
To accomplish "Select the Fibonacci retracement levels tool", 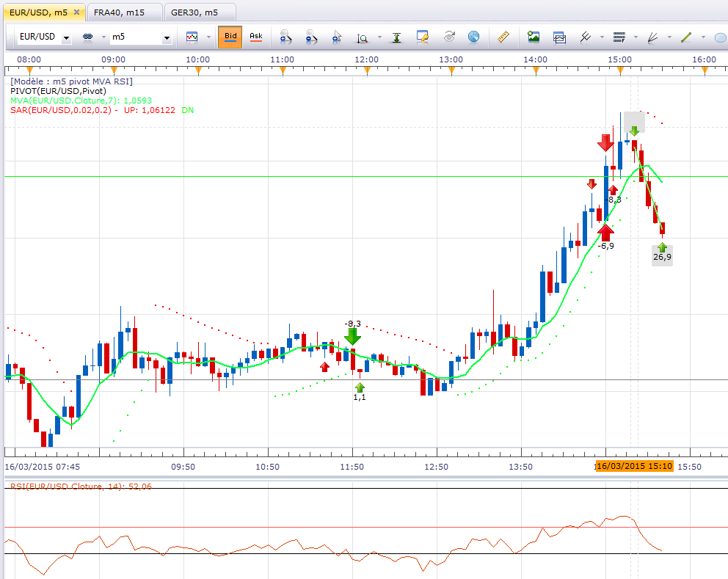I will 619,37.
